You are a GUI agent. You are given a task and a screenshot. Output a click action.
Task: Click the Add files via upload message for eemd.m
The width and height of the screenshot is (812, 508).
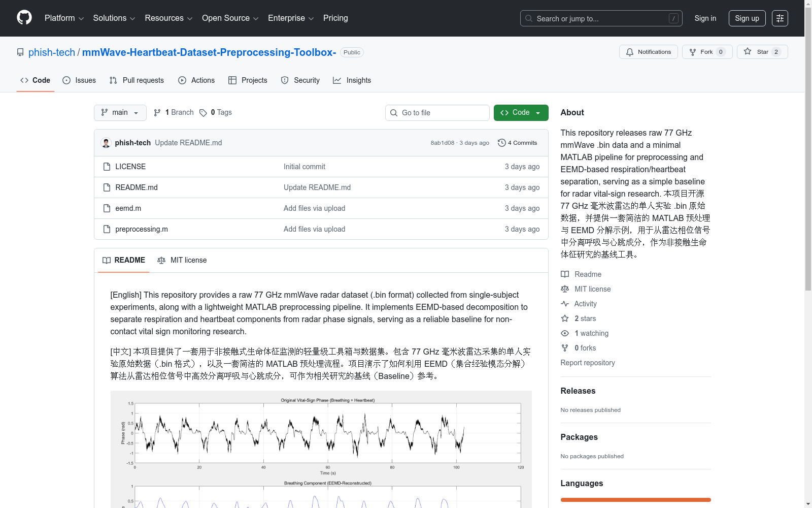click(x=315, y=208)
